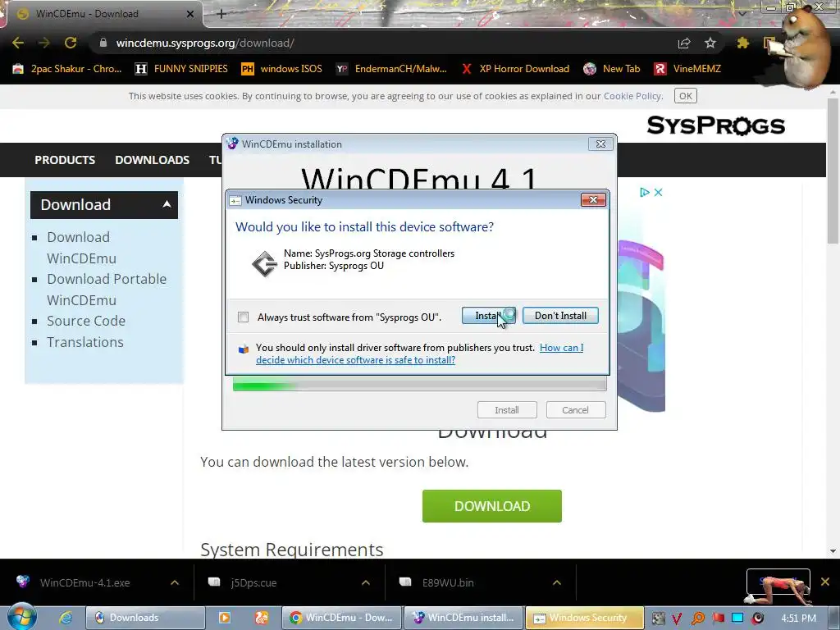Open Download WinCDEmu sidebar link
This screenshot has height=630, width=840.
click(x=80, y=248)
